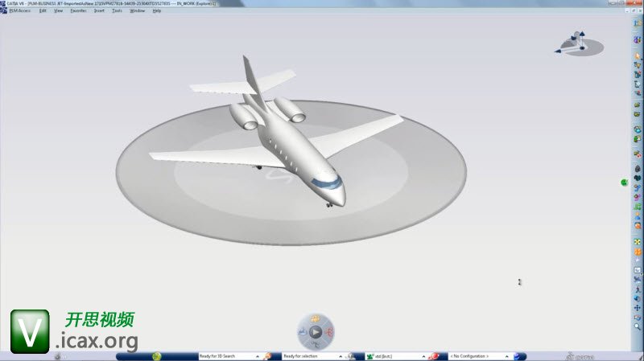Click the right quadrant of the compass
Viewport: 644px width, 361px height.
pos(328,331)
